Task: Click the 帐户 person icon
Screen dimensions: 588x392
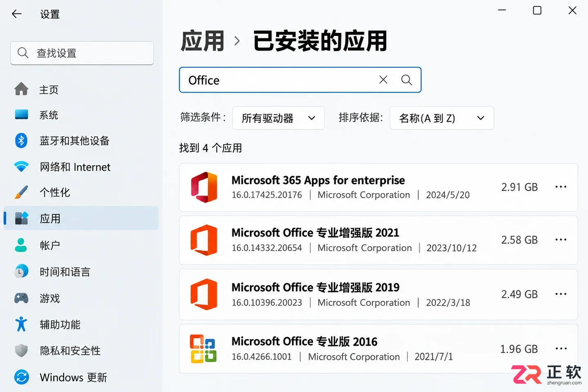Action: point(21,245)
